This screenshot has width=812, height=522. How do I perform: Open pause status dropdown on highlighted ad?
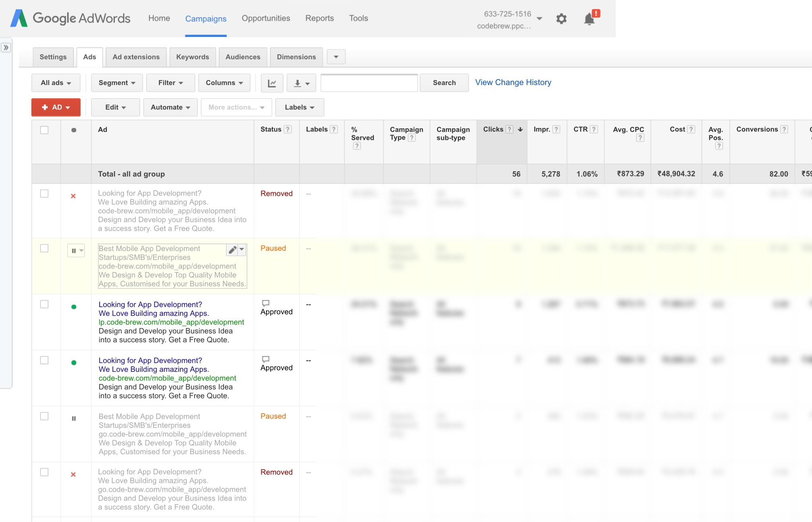(x=76, y=251)
